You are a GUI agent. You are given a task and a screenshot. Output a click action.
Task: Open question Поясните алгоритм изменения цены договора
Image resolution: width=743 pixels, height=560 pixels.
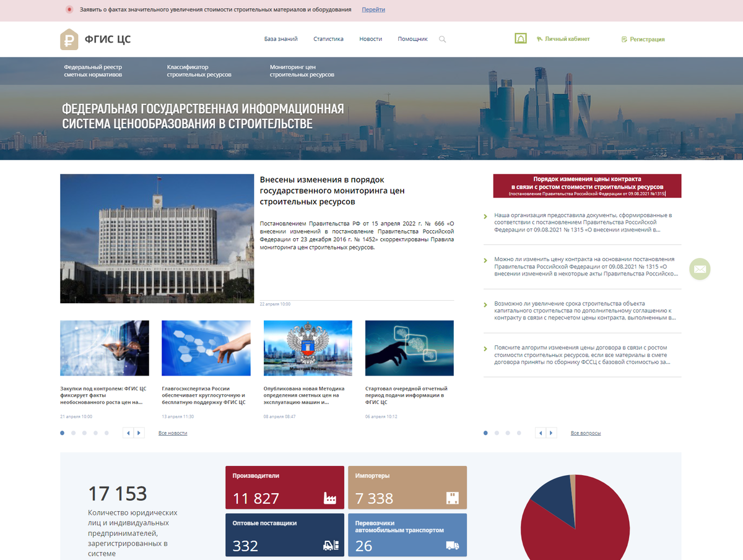click(583, 355)
